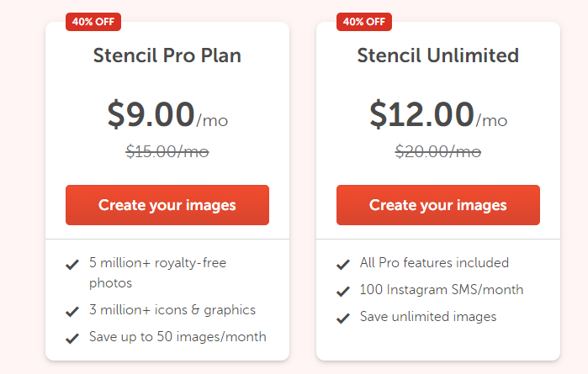Click checkmark beside Save up to 50 images
The image size is (588, 374).
(x=73, y=339)
